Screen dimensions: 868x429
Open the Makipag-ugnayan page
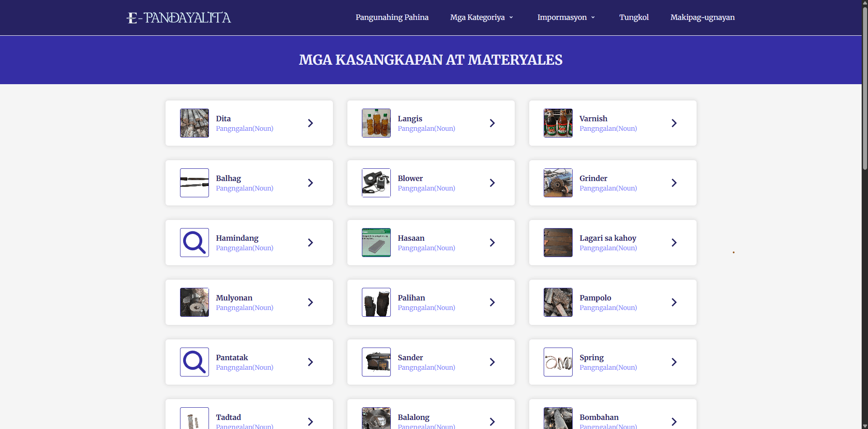tap(702, 18)
